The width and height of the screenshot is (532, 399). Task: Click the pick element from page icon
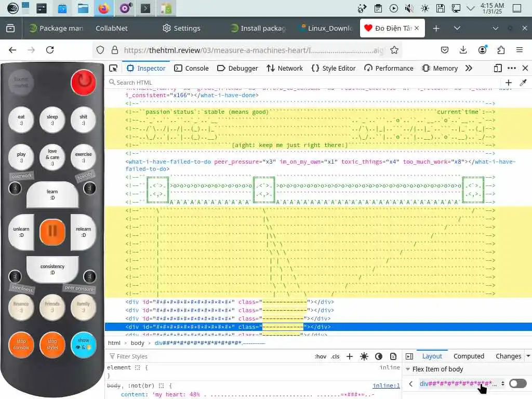pos(113,68)
